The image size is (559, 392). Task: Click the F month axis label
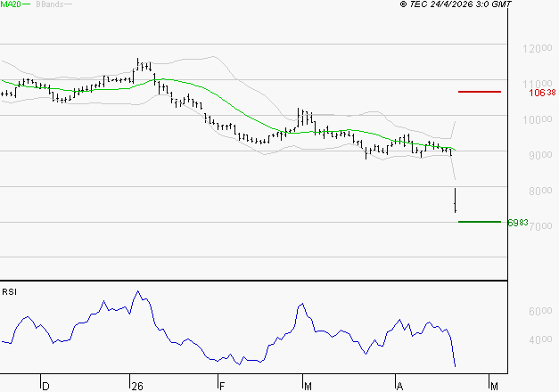222,387
